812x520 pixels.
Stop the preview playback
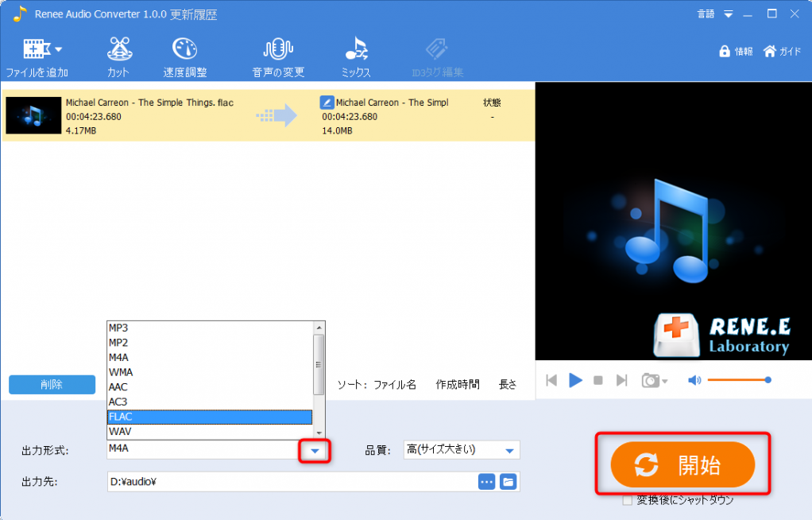[598, 381]
